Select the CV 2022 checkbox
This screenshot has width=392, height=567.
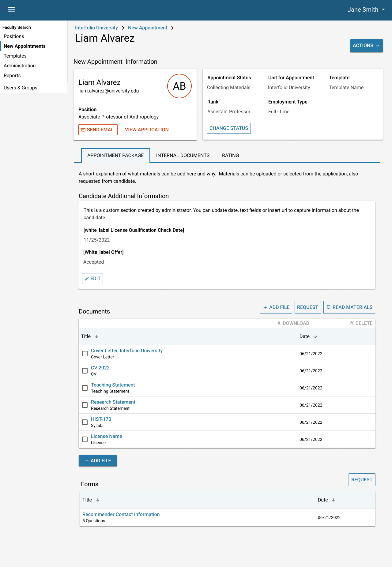pos(85,371)
